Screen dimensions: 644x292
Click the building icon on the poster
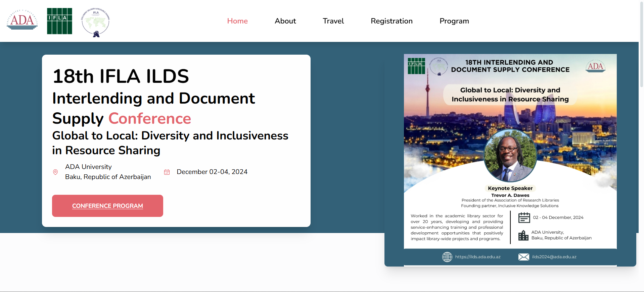(x=523, y=235)
